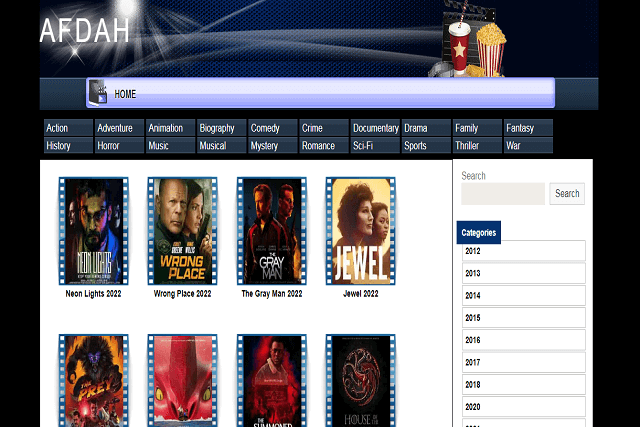
Task: Open the 2018 category
Action: 524,385
